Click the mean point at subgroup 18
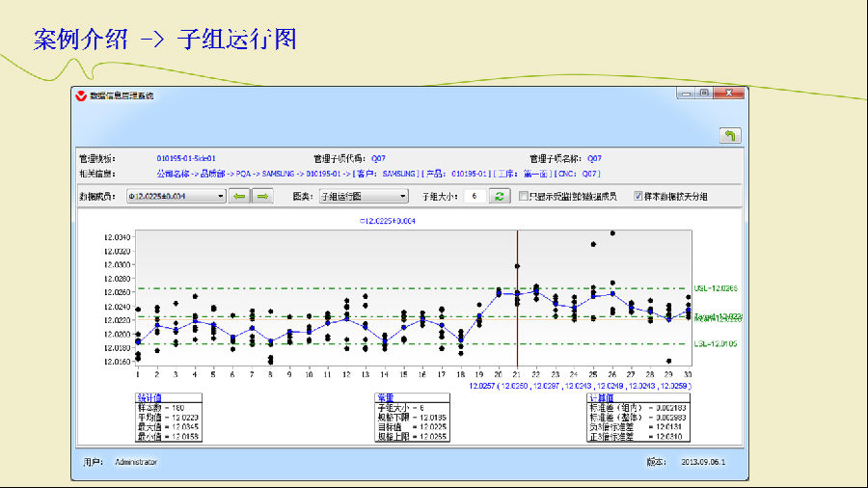This screenshot has height=488, width=868. coord(461,339)
